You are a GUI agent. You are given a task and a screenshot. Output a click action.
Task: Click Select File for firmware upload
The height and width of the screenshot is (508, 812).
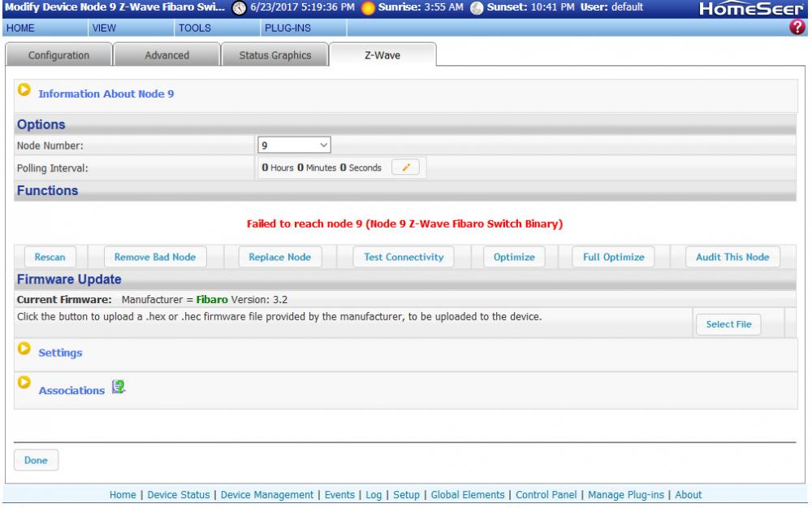coord(728,324)
